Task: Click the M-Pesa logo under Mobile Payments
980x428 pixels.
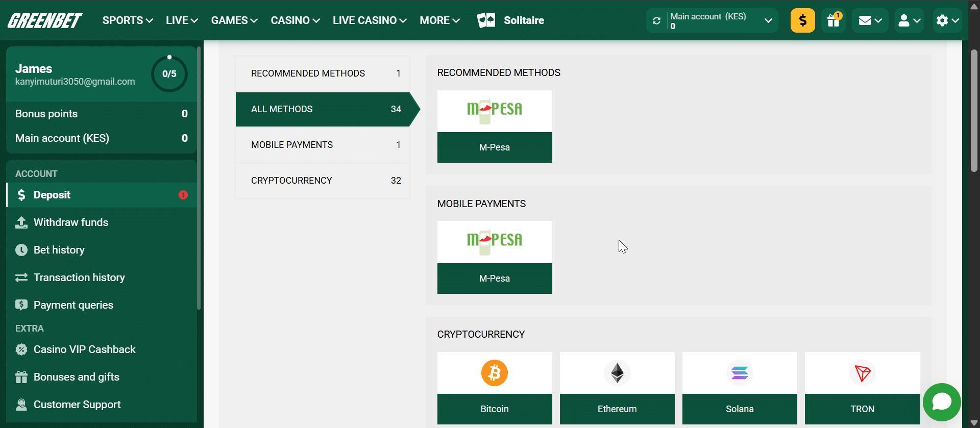Action: pos(495,242)
